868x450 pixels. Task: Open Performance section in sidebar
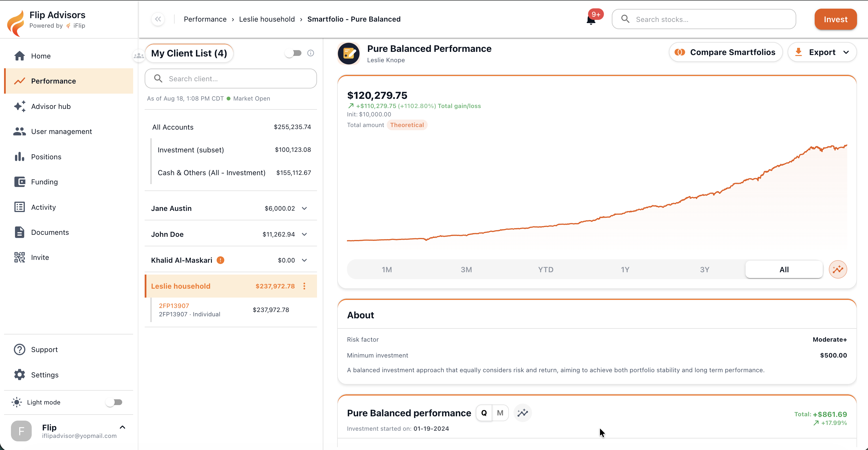click(68, 81)
